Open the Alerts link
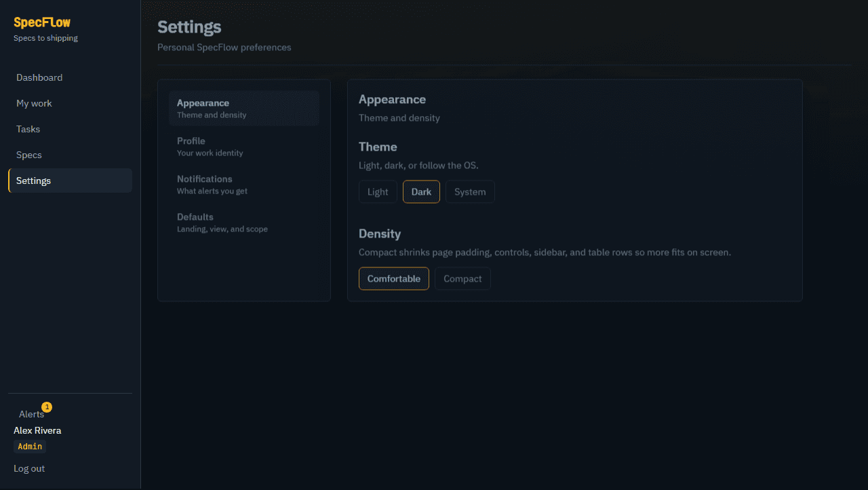 click(31, 414)
